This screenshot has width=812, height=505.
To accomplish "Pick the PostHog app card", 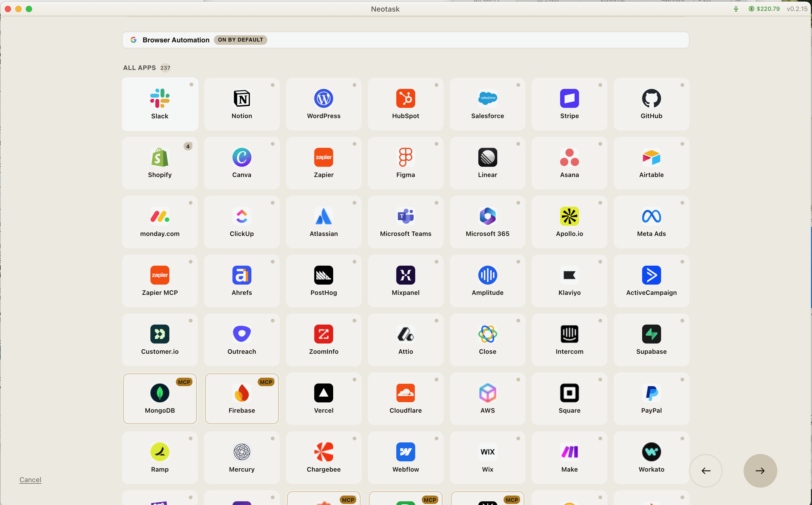I will click(x=323, y=281).
